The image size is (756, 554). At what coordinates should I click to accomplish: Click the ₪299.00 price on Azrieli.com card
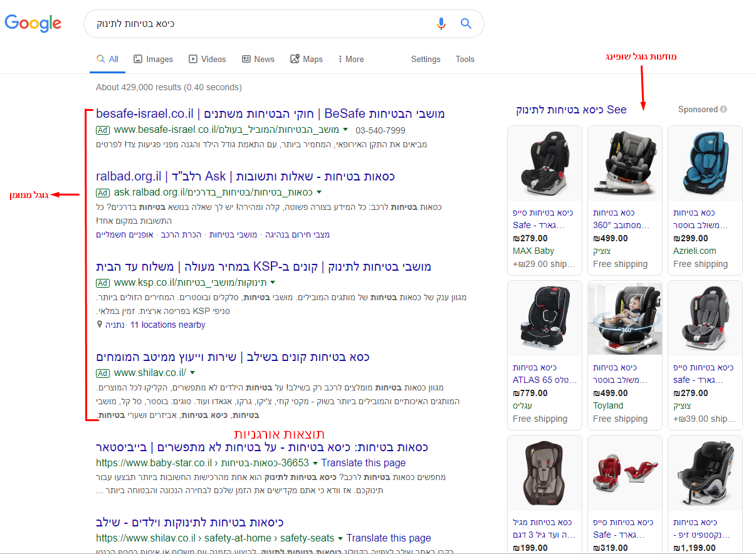(x=691, y=238)
